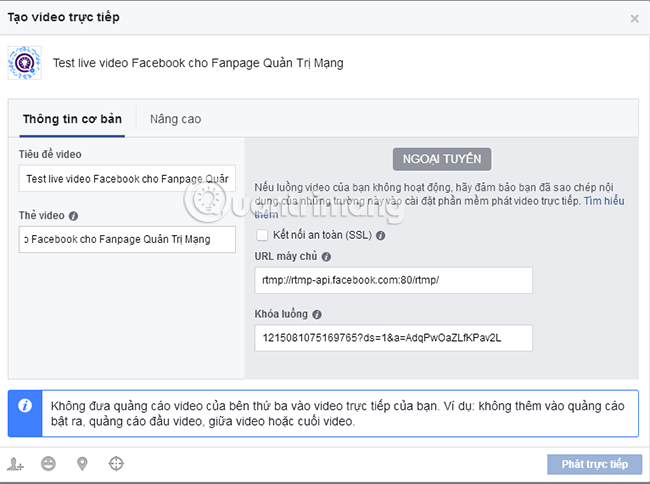The width and height of the screenshot is (650, 484).
Task: Click the location pin check-in icon
Action: click(82, 464)
